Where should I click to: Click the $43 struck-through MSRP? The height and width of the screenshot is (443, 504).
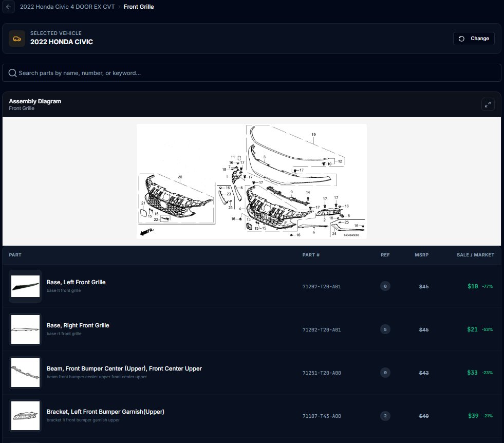[424, 373]
